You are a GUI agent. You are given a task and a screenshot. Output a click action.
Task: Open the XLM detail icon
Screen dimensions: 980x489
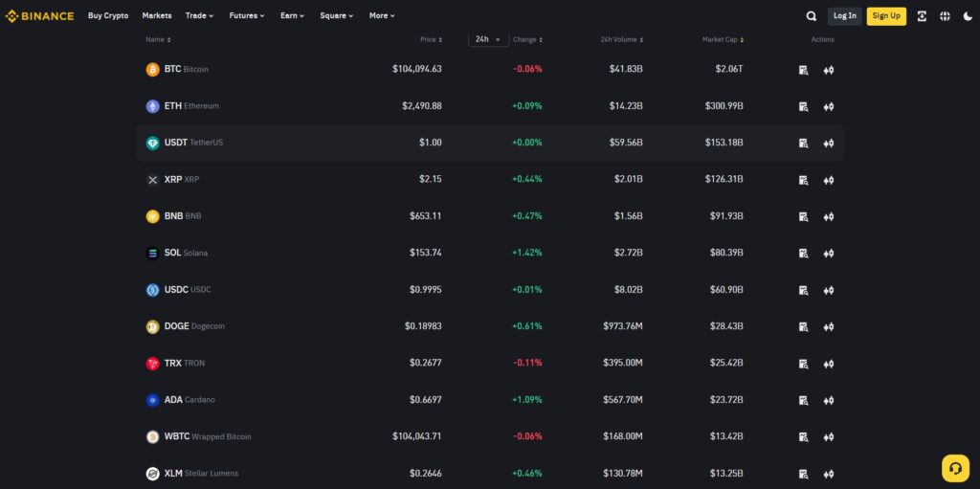804,474
